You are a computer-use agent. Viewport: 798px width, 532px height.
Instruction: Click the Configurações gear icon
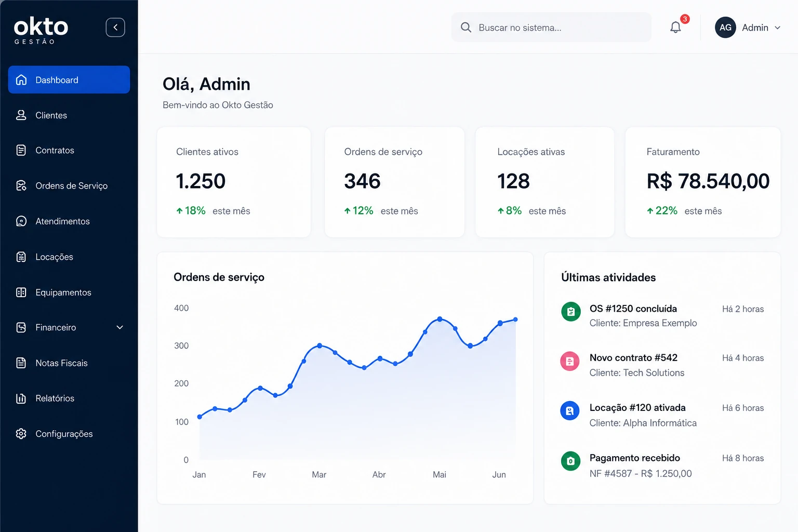point(21,433)
